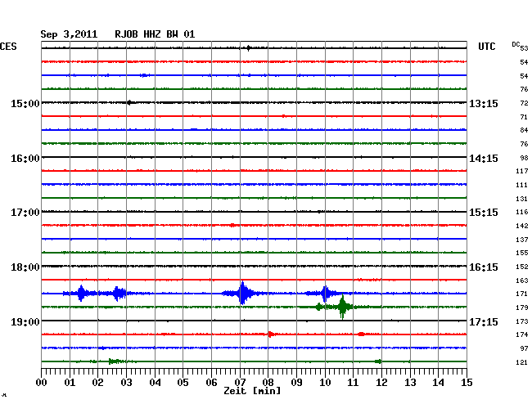Select the station label "RJOB HHZ BW 01"

155,34
